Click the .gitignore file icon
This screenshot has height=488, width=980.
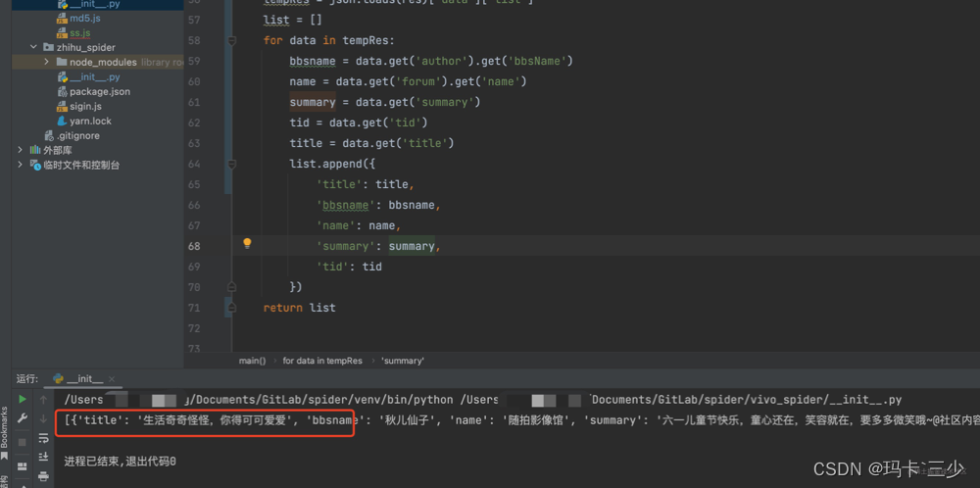(x=49, y=135)
